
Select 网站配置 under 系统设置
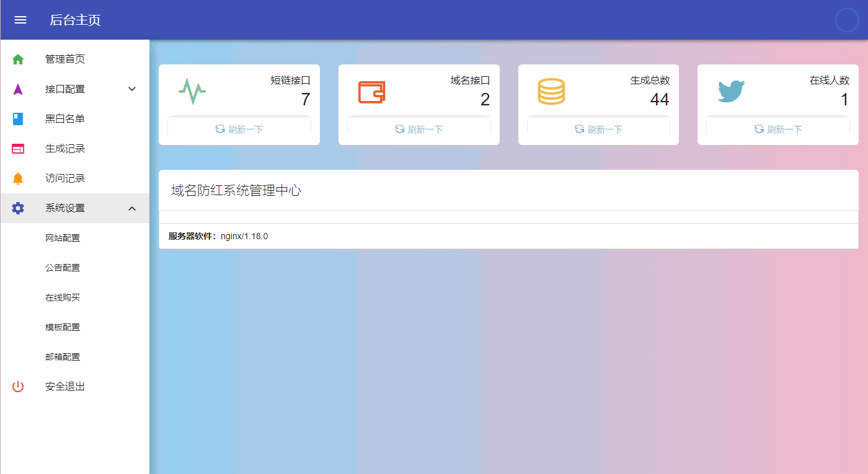click(x=63, y=237)
